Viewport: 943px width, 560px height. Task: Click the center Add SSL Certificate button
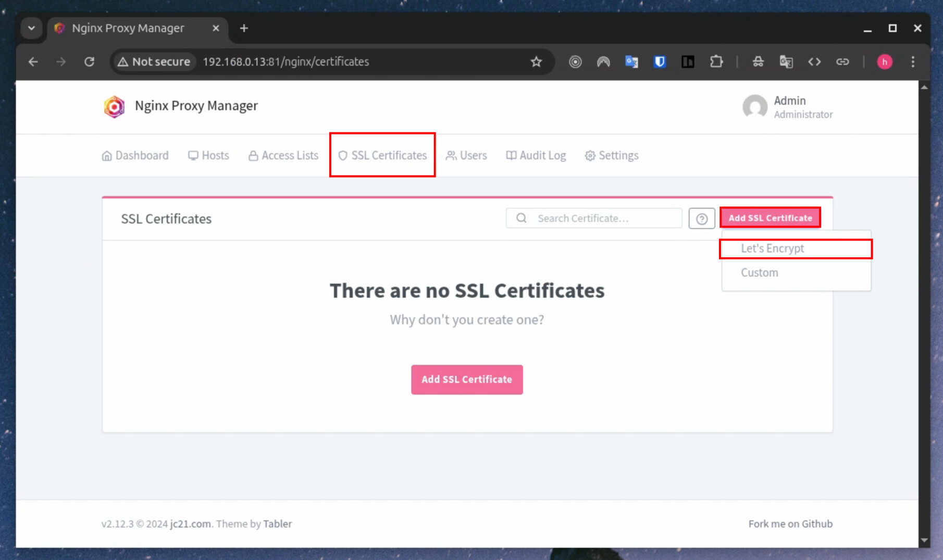[467, 380]
